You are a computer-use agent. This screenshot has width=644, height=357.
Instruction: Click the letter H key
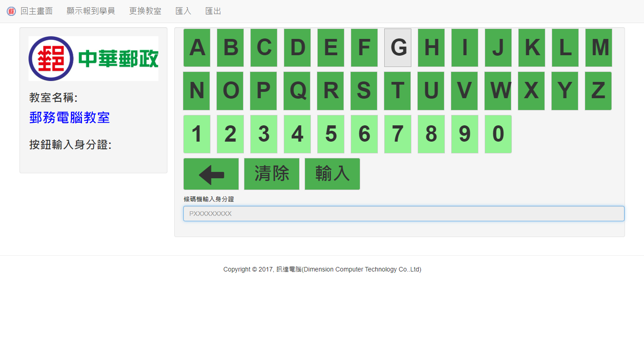point(431,48)
